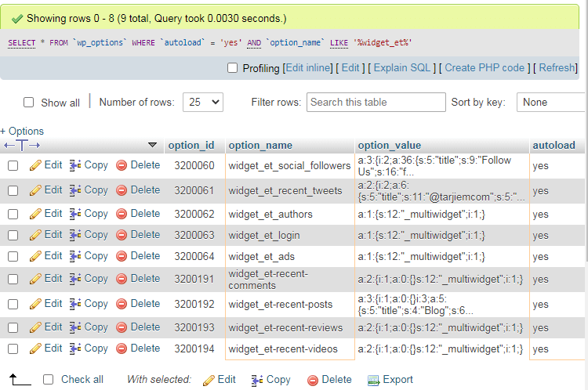588x390 pixels.
Task: Sort by the option_name column header
Action: pos(260,146)
